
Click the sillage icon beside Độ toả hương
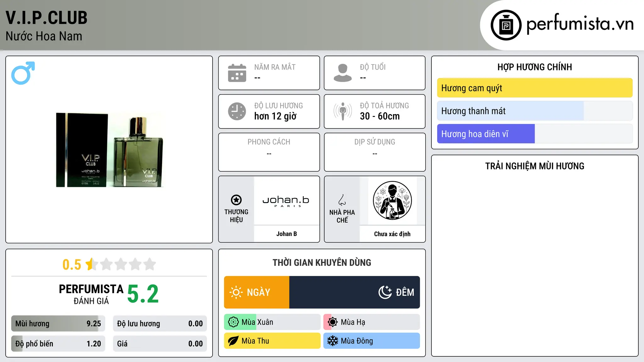pyautogui.click(x=342, y=111)
